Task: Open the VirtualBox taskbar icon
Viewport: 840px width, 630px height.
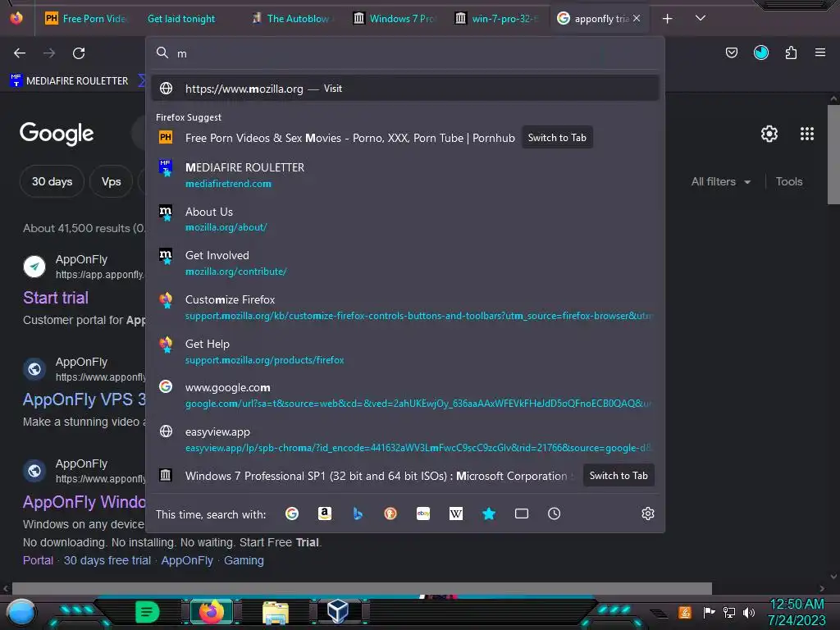Action: (x=338, y=611)
